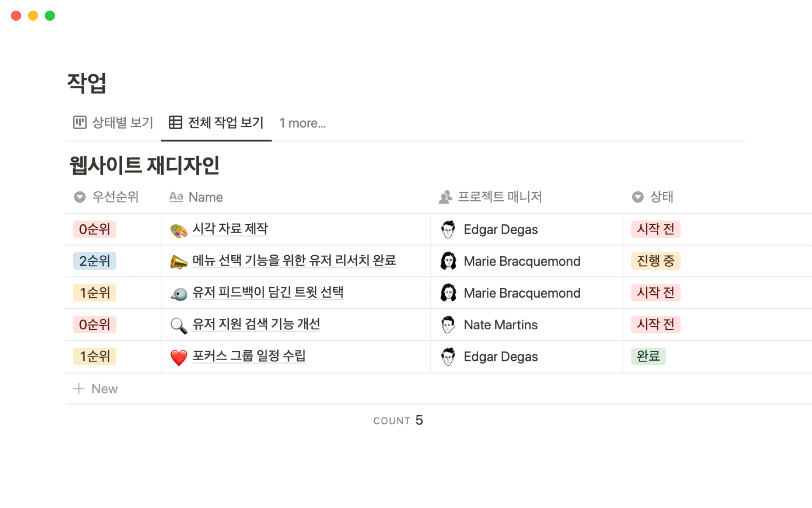Open the 우선순위 column header menu
This screenshot has height=508, width=812.
(x=107, y=197)
